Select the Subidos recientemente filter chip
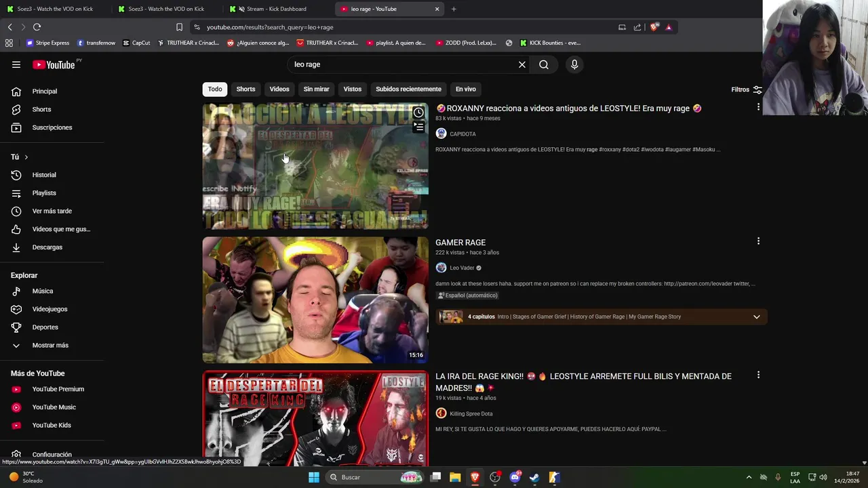This screenshot has width=868, height=488. (x=408, y=89)
